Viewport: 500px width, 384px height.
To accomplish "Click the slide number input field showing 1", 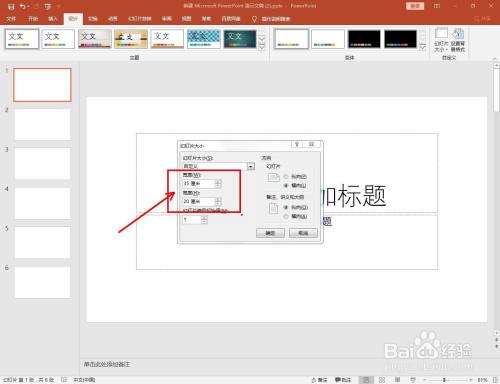I will (192, 220).
